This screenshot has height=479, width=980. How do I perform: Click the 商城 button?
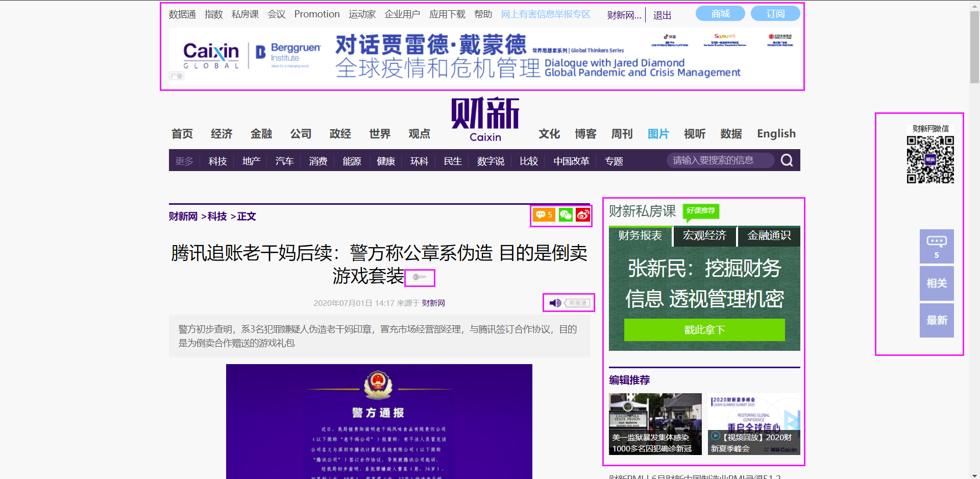click(x=720, y=14)
